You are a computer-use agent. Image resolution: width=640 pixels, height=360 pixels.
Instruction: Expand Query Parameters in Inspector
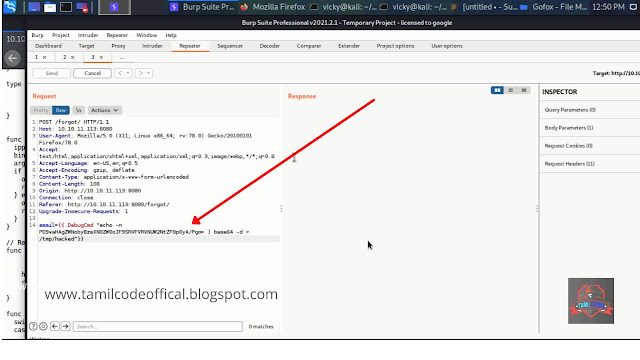click(x=590, y=110)
